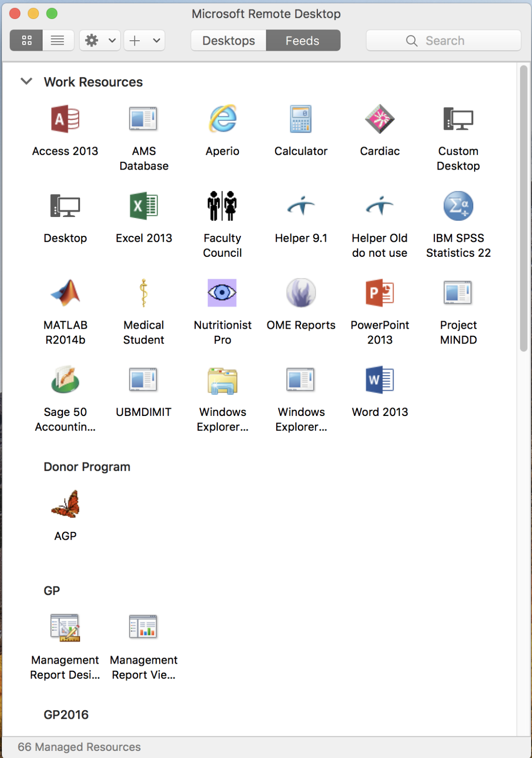Select the IBM SPSS Statistics 22 icon
Image resolution: width=532 pixels, height=758 pixels.
click(458, 206)
